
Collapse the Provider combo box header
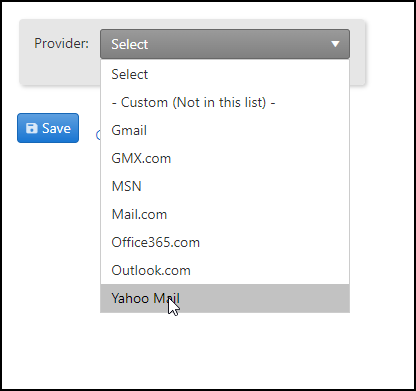tap(225, 44)
